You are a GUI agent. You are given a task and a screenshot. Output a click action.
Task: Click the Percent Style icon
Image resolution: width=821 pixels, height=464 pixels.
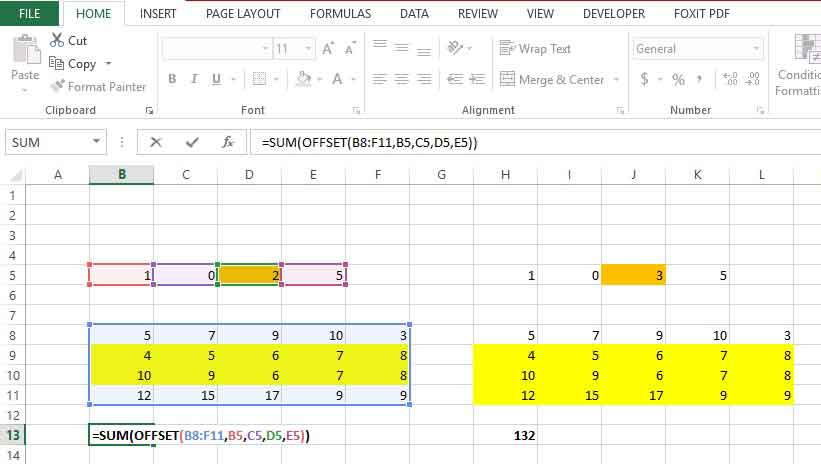(x=678, y=80)
